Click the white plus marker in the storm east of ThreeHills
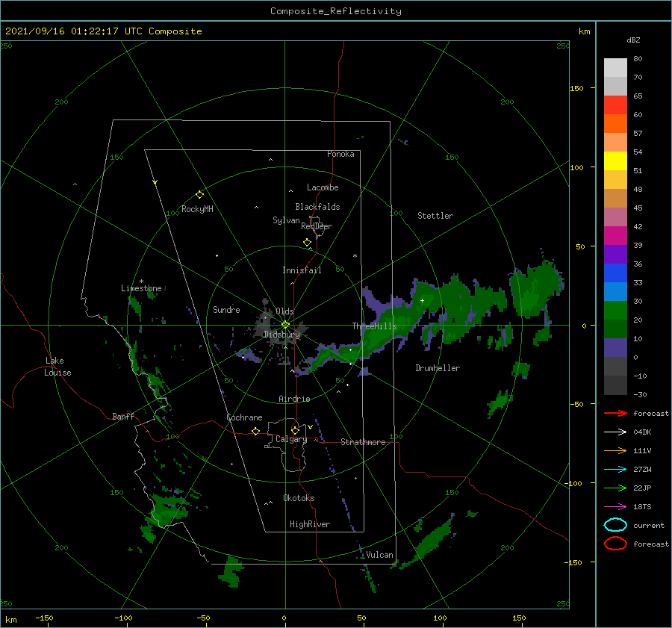Viewport: 672px width, 628px height. 422,300
